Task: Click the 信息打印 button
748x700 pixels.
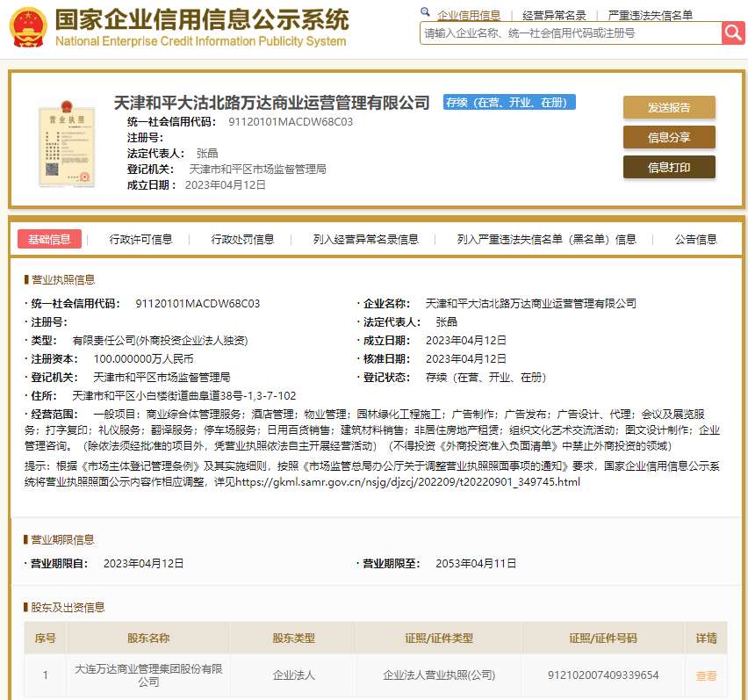Action: (x=669, y=168)
